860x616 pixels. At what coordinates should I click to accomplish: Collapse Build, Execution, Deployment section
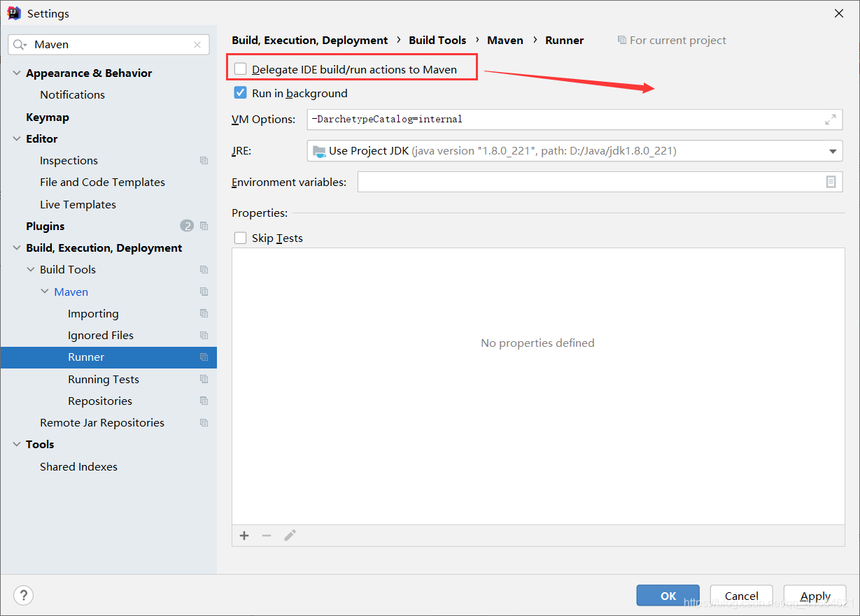point(17,248)
